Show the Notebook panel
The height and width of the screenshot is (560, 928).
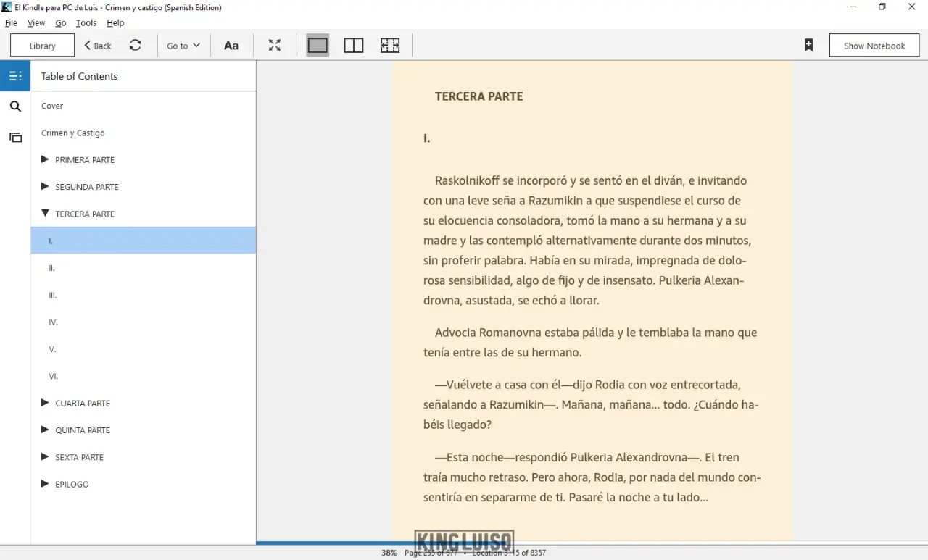[874, 46]
